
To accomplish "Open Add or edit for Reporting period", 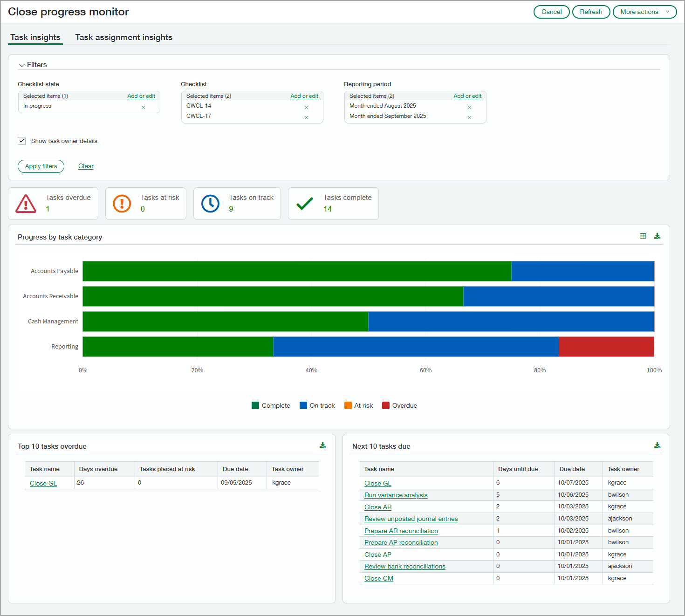I will click(467, 96).
